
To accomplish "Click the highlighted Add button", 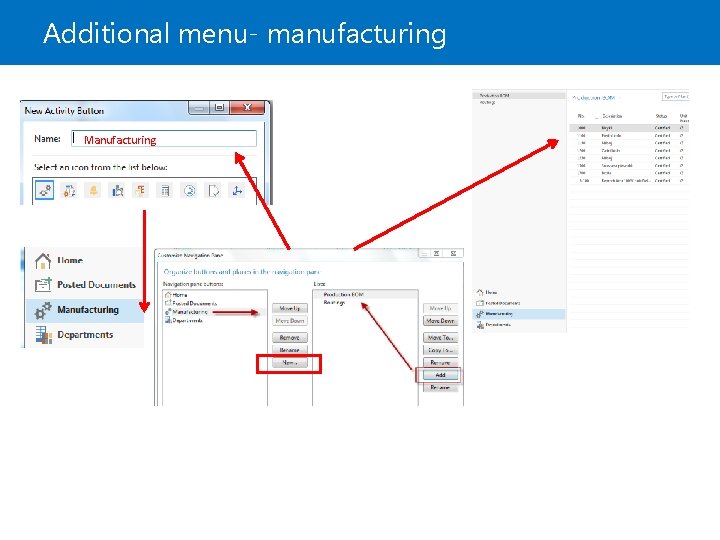I will [440, 375].
